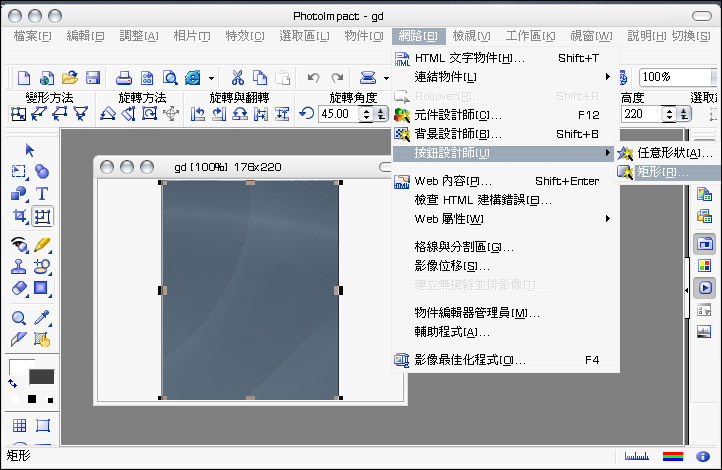Click the Redo arrow icon
Screen dimensions: 722x470
coord(337,77)
